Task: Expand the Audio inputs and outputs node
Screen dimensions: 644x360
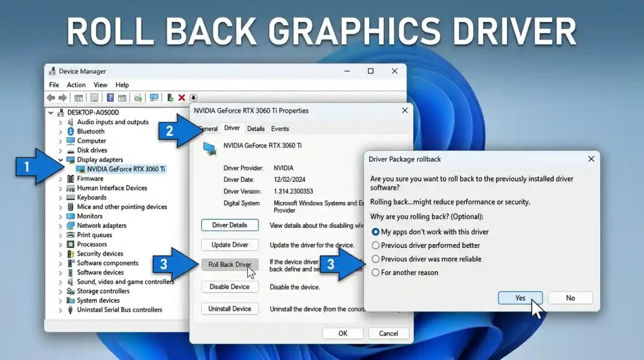Action: point(60,122)
